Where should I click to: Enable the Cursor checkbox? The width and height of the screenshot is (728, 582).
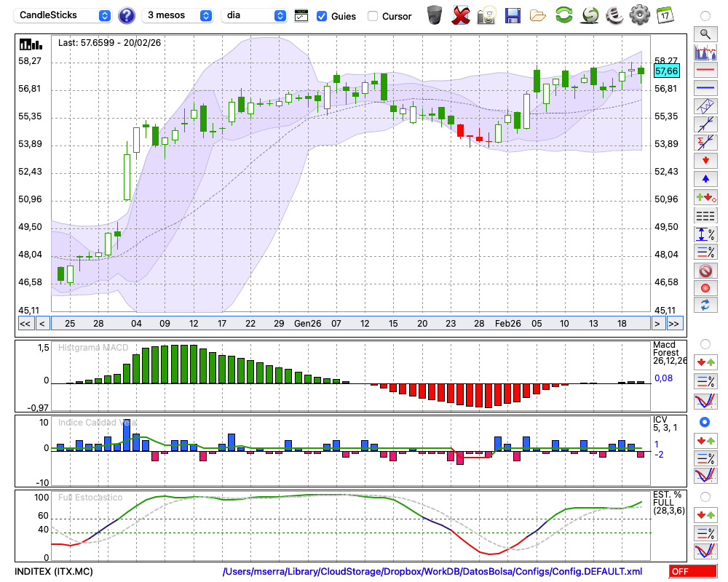pyautogui.click(x=373, y=16)
